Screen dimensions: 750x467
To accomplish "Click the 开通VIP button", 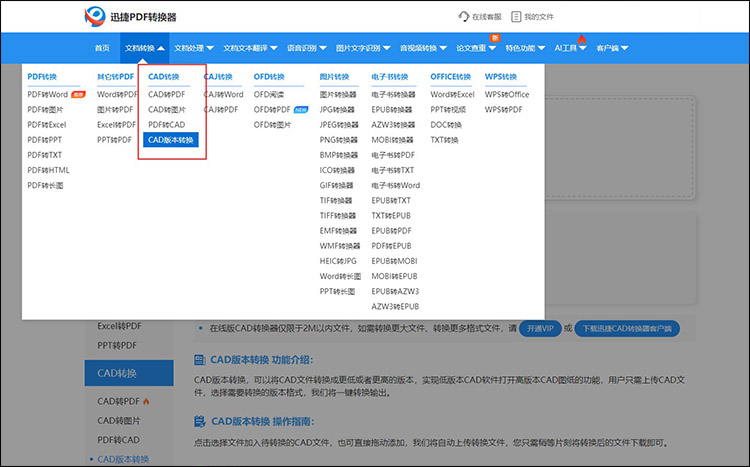I will [540, 328].
